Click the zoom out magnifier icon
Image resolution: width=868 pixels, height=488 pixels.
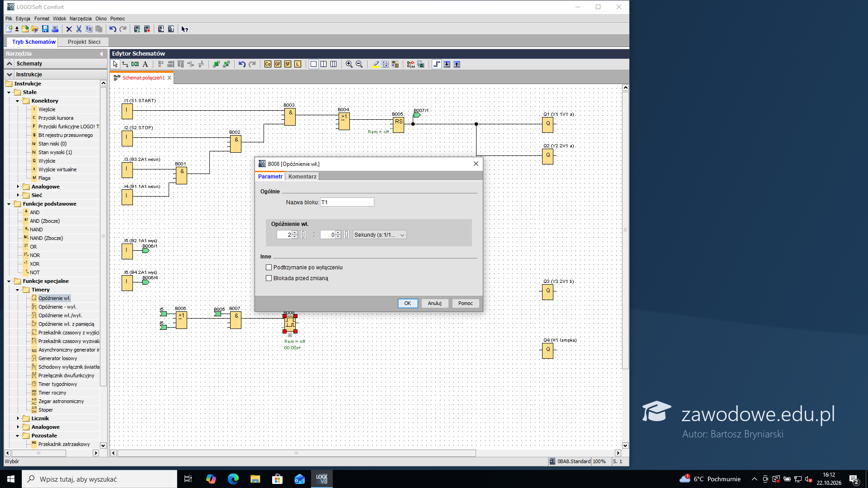(359, 64)
